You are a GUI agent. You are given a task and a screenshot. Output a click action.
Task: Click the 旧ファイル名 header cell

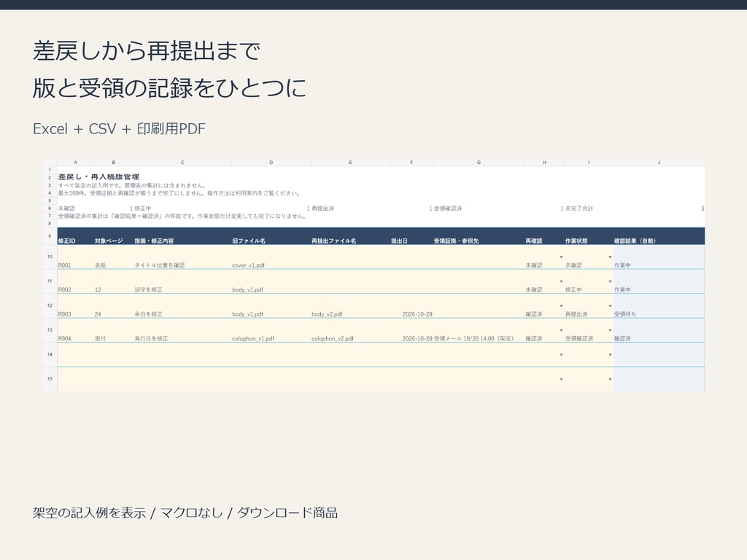tap(271, 236)
